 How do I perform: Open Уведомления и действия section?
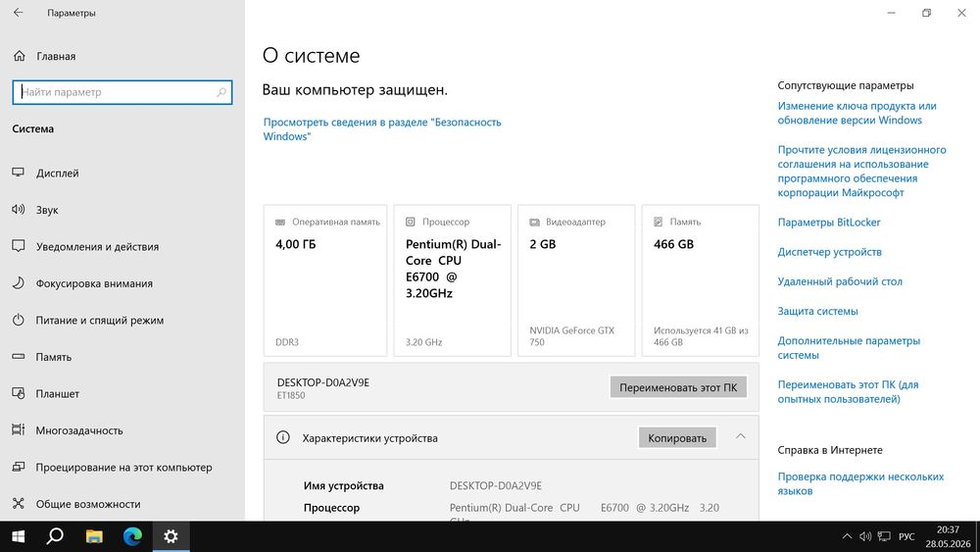122,247
